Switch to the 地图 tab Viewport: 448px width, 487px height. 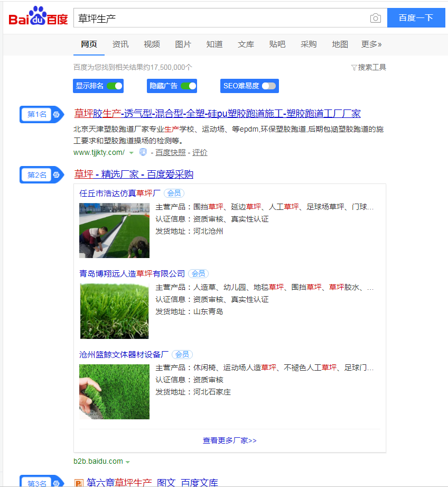(x=340, y=44)
